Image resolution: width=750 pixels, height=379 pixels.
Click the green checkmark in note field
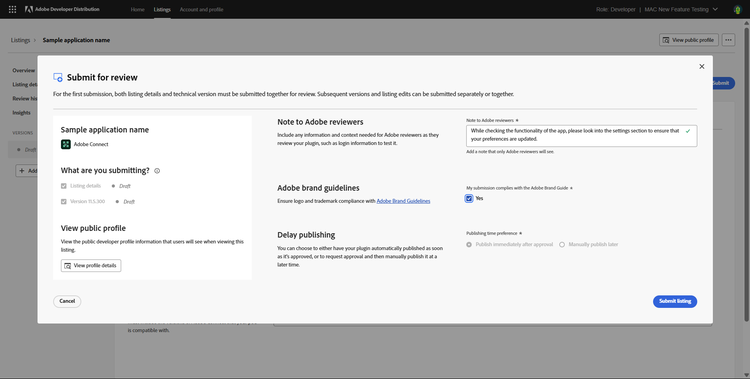(x=688, y=131)
